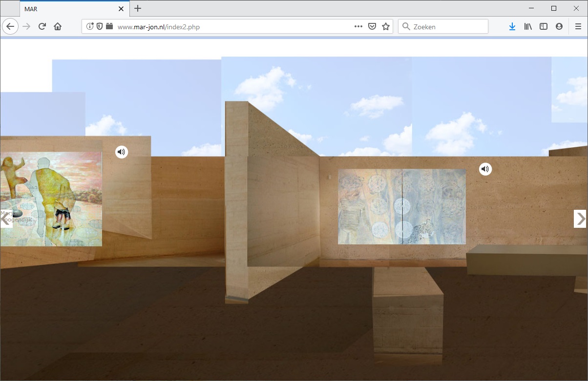
Task: Toggle audio for the right painting
Action: point(485,169)
